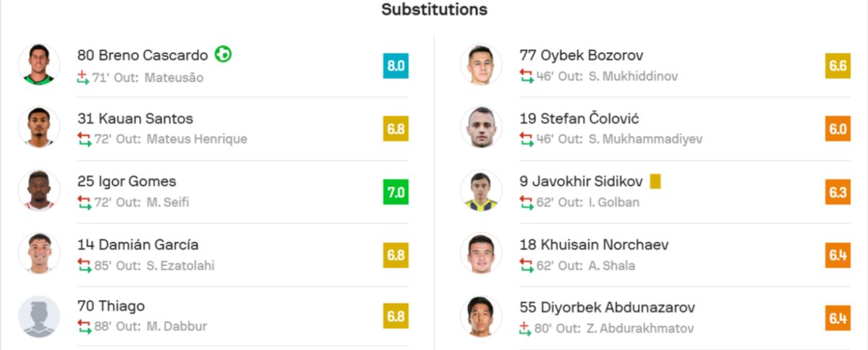Click the Substitutions section heading

pos(434,9)
